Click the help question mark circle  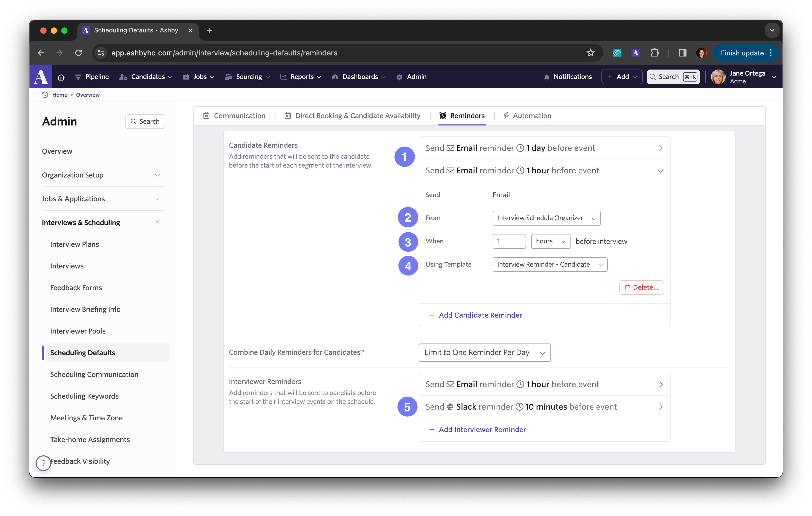[x=43, y=463]
